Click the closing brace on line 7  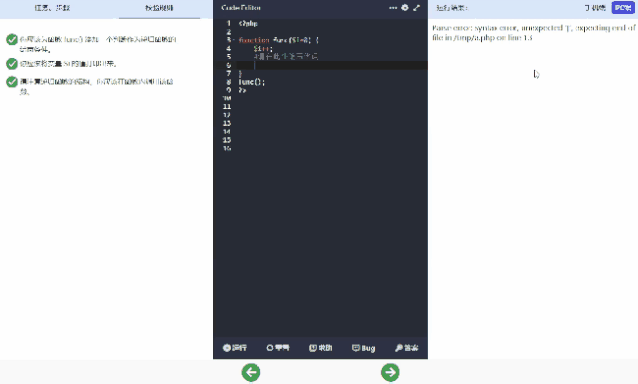(240, 74)
